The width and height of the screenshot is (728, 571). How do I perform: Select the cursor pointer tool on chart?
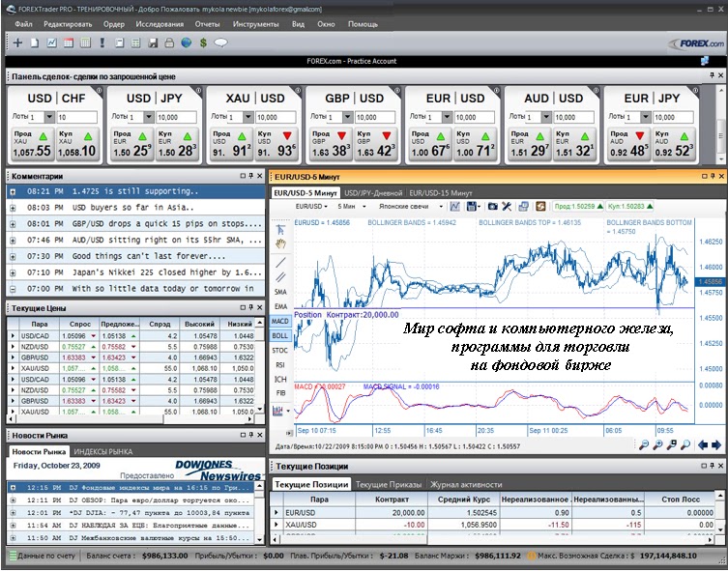(280, 229)
